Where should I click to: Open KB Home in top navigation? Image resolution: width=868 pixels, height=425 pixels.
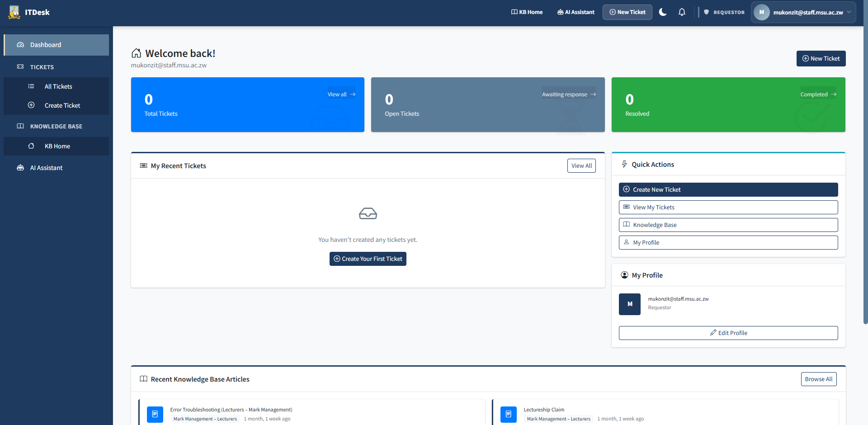point(527,12)
